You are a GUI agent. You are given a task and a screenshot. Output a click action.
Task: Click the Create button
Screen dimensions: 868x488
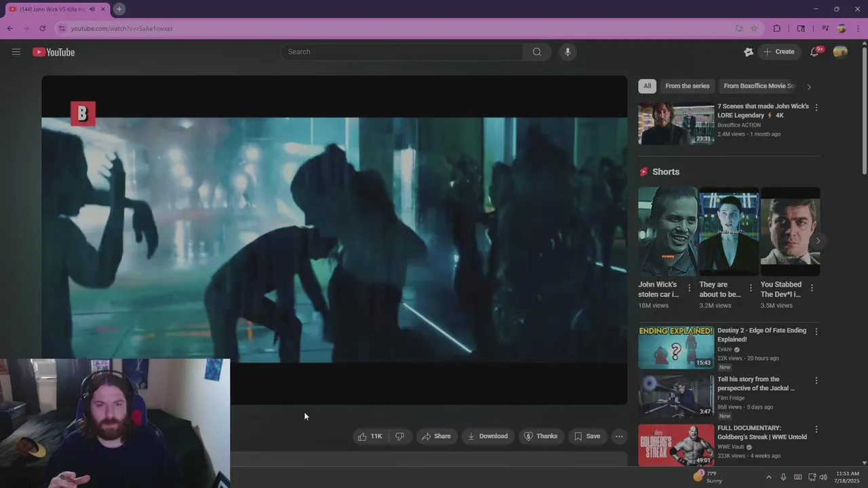pos(779,52)
